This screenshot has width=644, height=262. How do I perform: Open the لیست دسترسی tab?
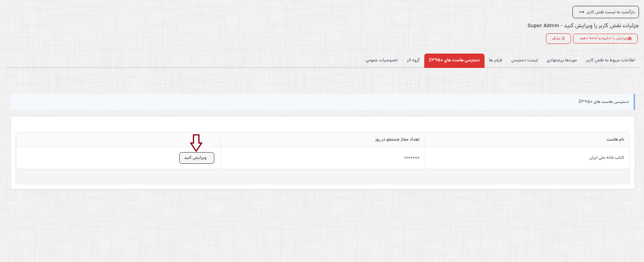(x=524, y=60)
